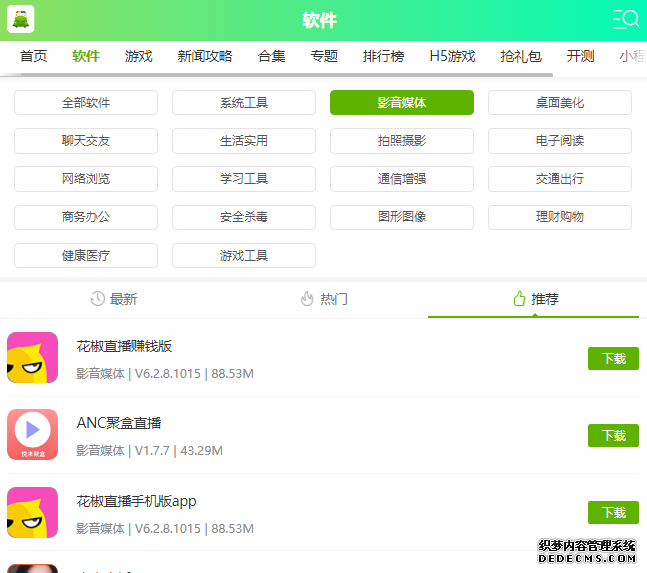
Task: Open the 排行榜 nav tab
Action: click(x=384, y=56)
